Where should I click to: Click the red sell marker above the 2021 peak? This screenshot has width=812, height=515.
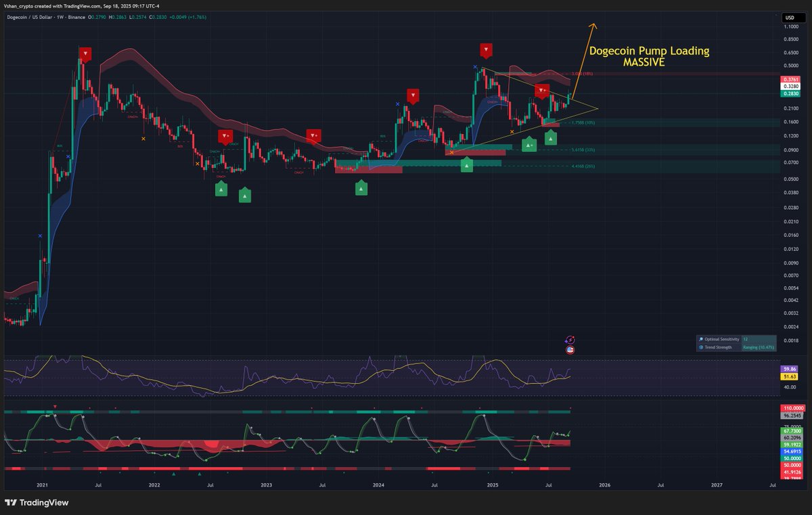(85, 53)
